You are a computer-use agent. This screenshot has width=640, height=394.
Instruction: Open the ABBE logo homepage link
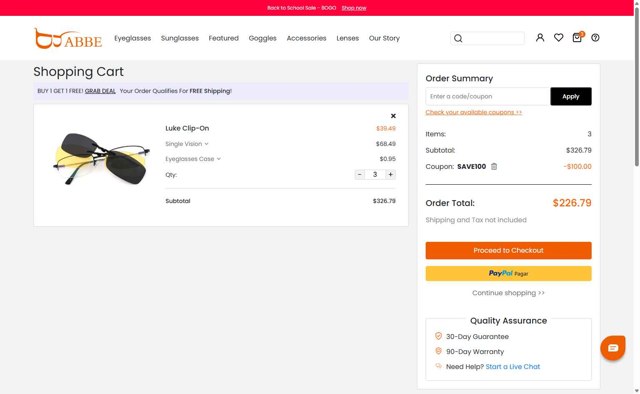(x=68, y=38)
